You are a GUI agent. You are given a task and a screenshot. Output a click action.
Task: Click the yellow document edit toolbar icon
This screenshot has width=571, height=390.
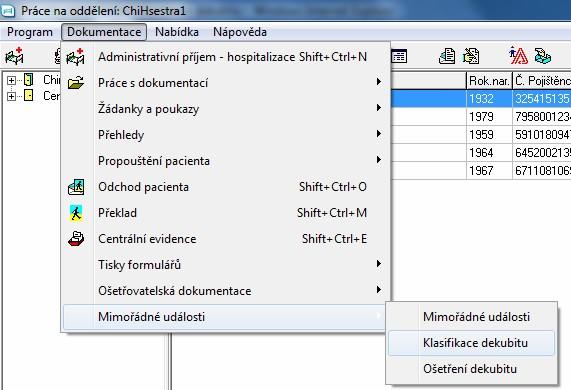[x=471, y=56]
